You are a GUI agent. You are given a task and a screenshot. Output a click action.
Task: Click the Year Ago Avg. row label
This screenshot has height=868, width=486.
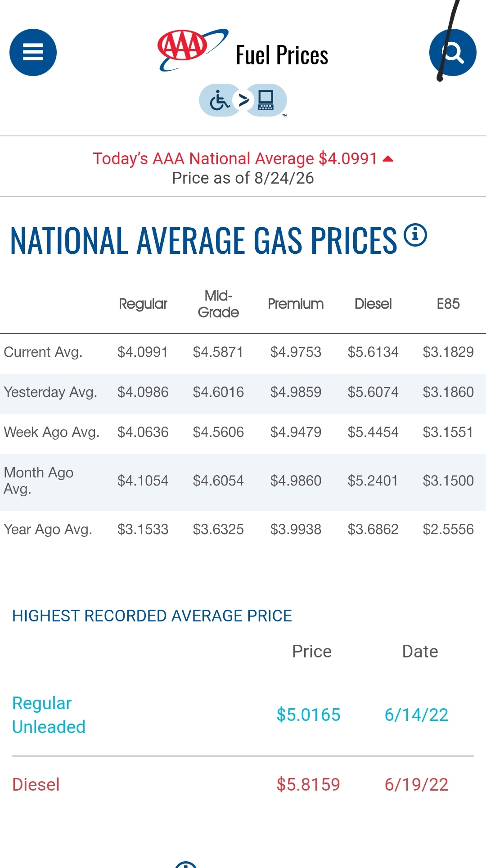coord(48,529)
